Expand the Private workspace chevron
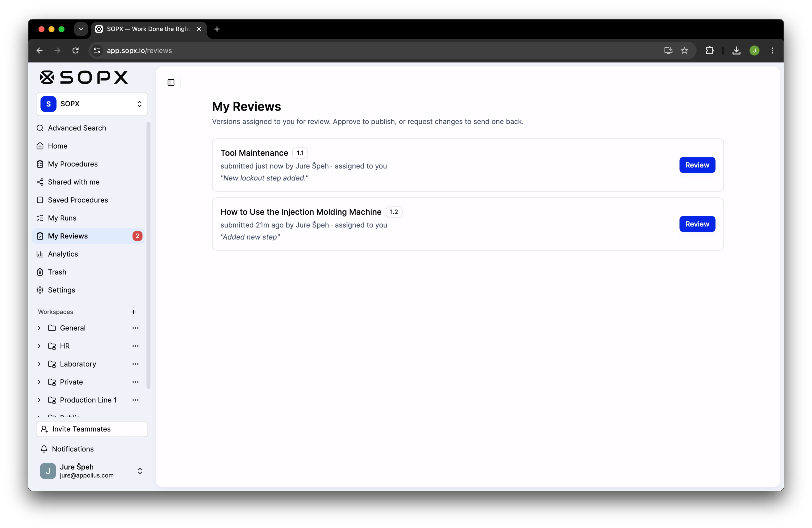 pos(39,382)
